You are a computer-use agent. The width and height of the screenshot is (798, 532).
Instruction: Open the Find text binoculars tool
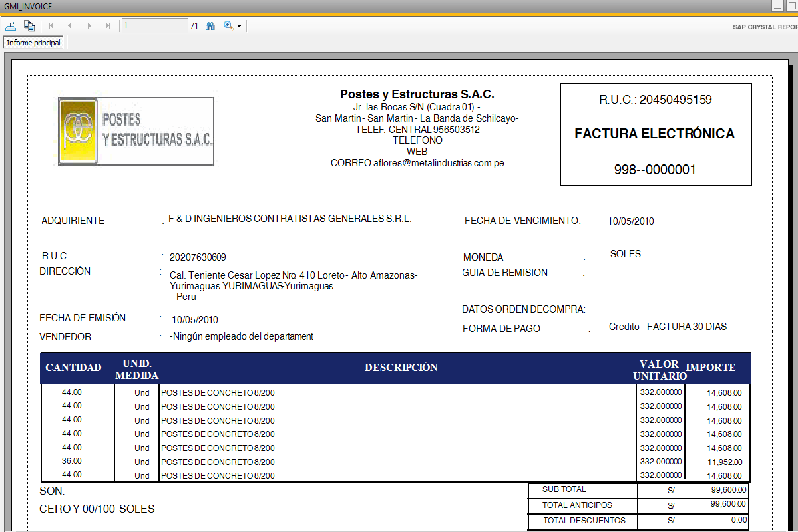click(210, 26)
